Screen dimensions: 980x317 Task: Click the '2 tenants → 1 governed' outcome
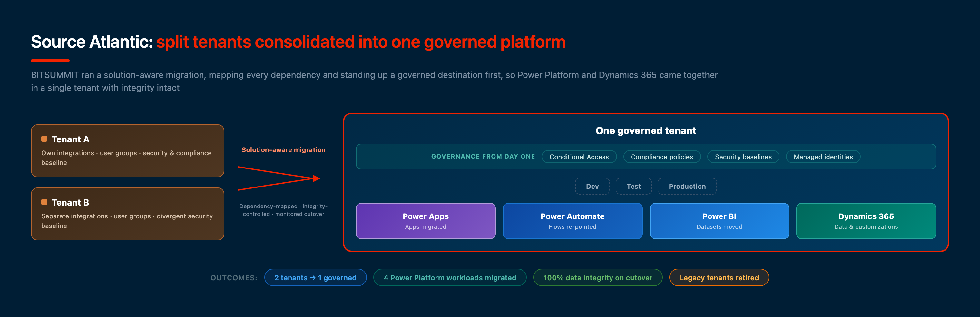[x=315, y=277]
